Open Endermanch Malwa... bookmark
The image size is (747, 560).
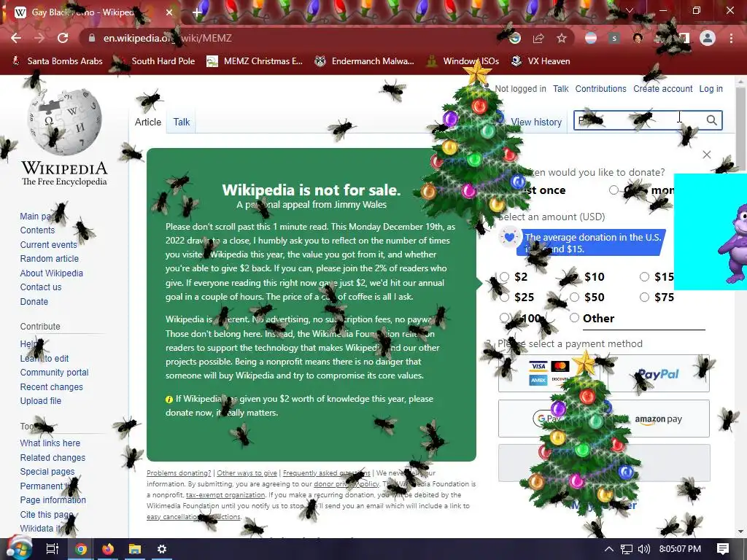click(x=365, y=61)
